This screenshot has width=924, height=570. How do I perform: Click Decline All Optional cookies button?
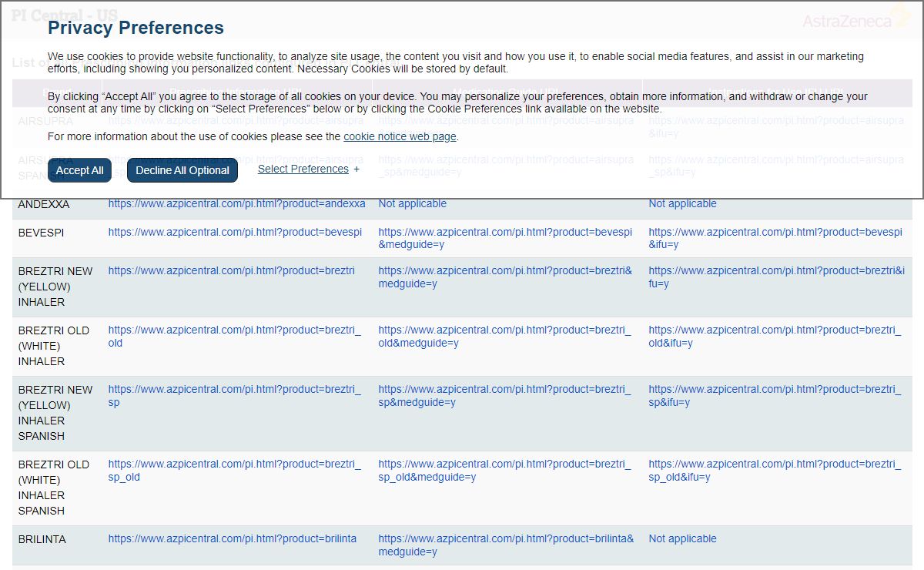(x=182, y=170)
